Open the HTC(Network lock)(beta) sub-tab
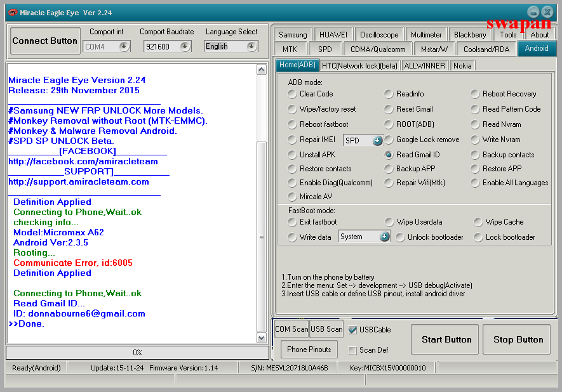Viewport: 562px width, 392px height. pyautogui.click(x=359, y=65)
